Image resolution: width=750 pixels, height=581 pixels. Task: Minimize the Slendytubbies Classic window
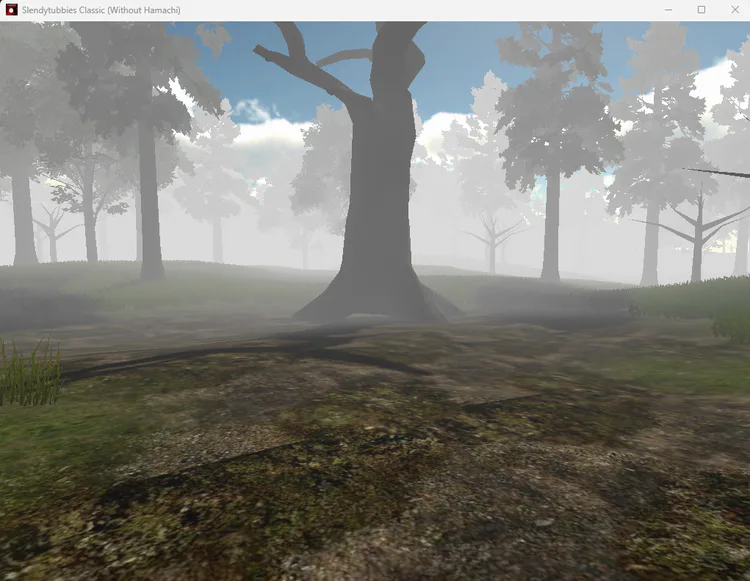668,10
